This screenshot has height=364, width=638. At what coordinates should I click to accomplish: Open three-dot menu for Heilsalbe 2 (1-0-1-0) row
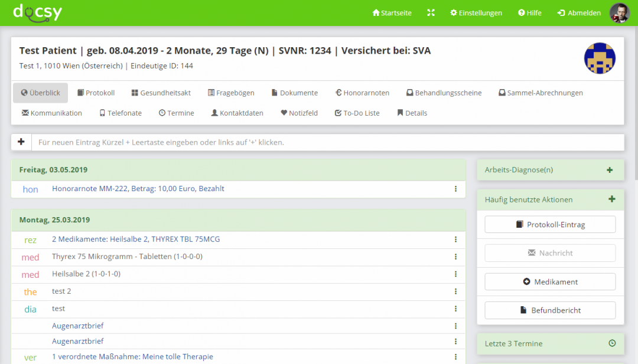[455, 274]
